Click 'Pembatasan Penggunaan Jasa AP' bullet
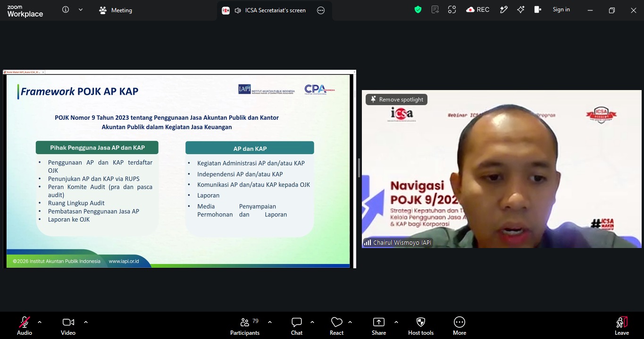644x339 pixels. 93,211
